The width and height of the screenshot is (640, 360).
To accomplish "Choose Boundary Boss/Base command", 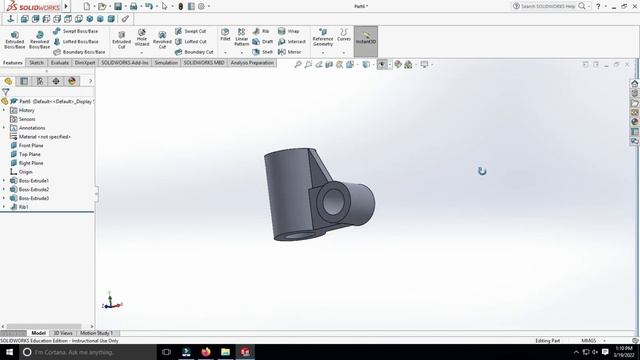I will 80,52.
